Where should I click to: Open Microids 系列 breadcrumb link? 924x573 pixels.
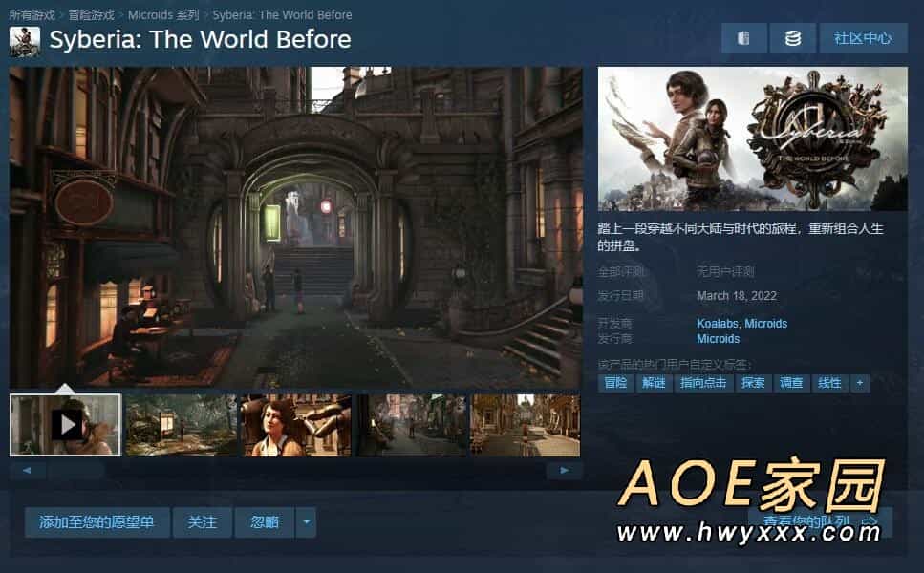click(163, 14)
